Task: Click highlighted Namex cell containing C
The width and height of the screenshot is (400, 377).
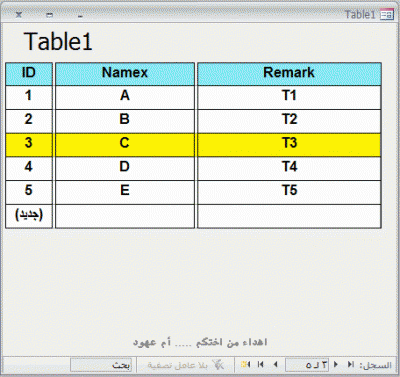Action: point(125,145)
